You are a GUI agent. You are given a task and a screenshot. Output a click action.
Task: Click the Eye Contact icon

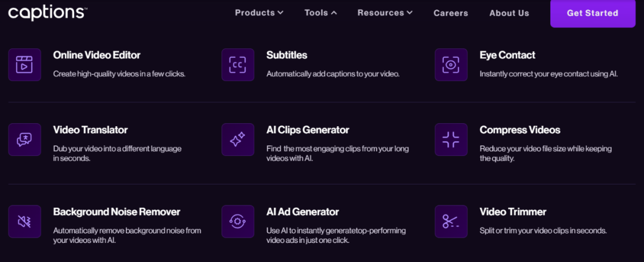[451, 65]
